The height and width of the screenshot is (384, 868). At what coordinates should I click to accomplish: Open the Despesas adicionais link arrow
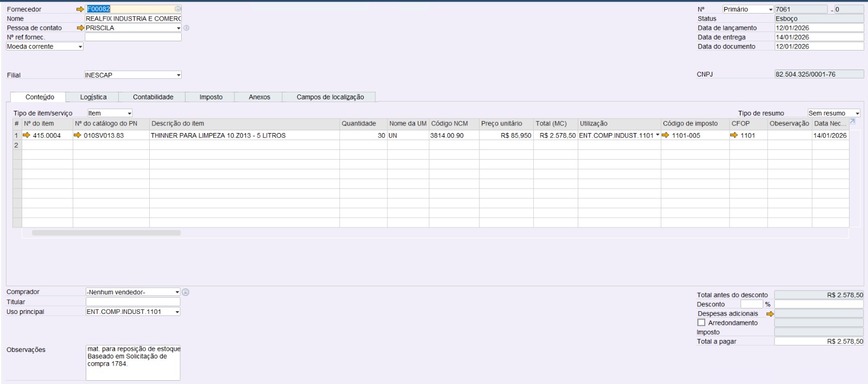[769, 314]
